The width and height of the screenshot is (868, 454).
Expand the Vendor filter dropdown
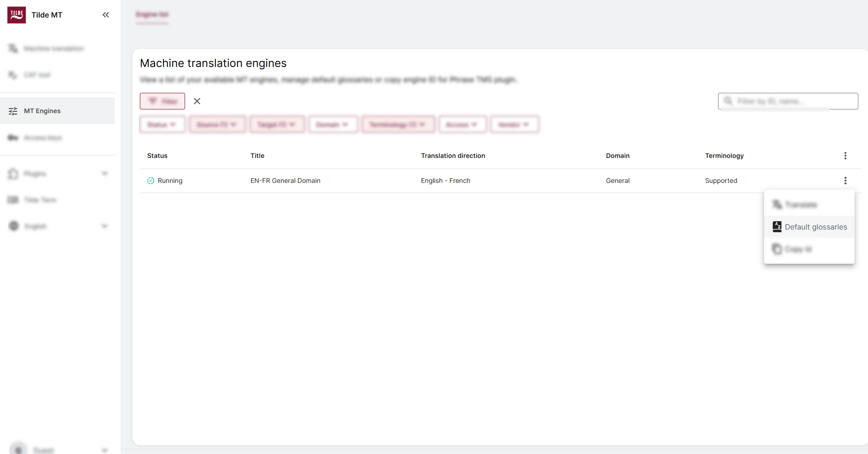(x=515, y=124)
